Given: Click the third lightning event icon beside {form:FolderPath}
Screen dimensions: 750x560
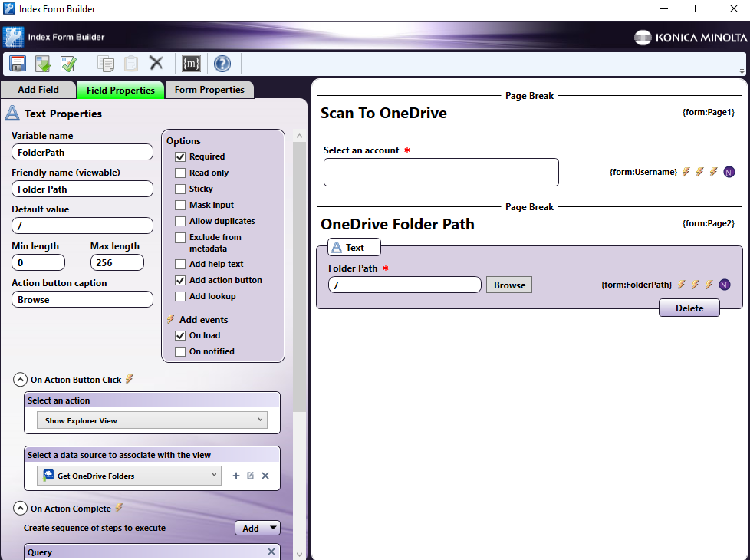Looking at the screenshot, I should [x=709, y=285].
